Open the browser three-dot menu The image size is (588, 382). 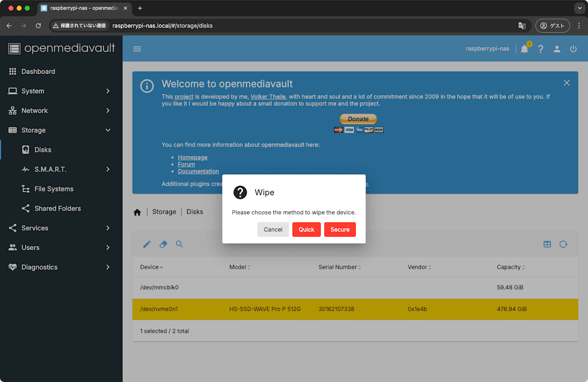click(579, 25)
